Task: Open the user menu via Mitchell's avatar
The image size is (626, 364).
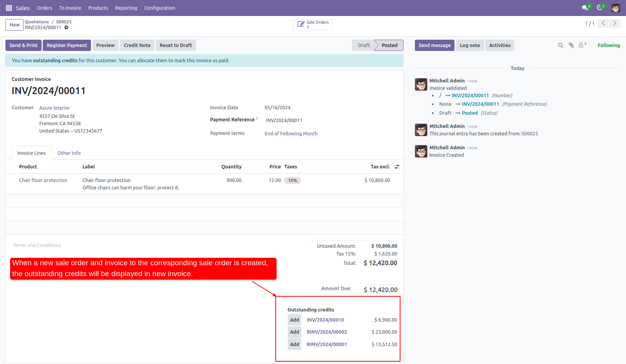Action: click(616, 7)
